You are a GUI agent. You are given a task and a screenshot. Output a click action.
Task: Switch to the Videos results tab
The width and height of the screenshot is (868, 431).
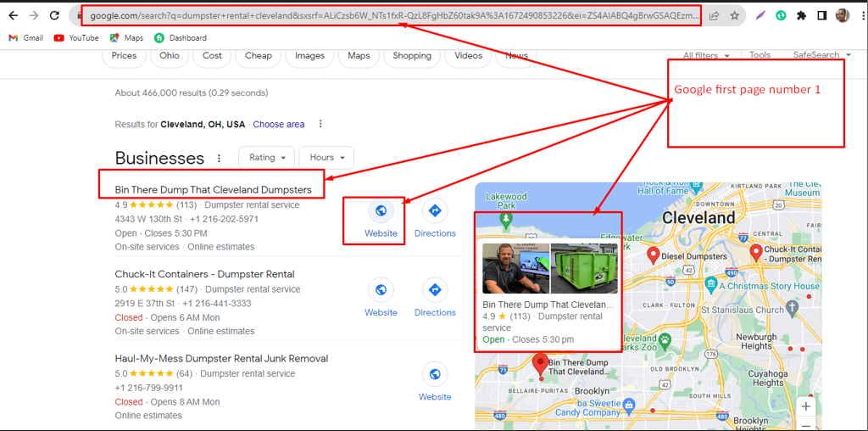pyautogui.click(x=468, y=55)
